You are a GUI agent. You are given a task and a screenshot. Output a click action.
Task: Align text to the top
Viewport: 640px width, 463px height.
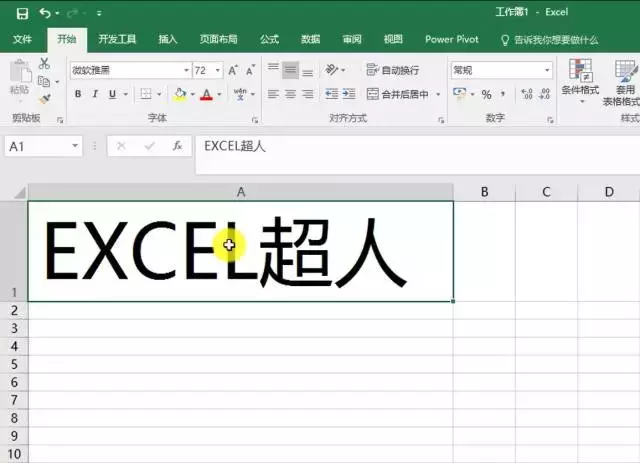pos(273,69)
